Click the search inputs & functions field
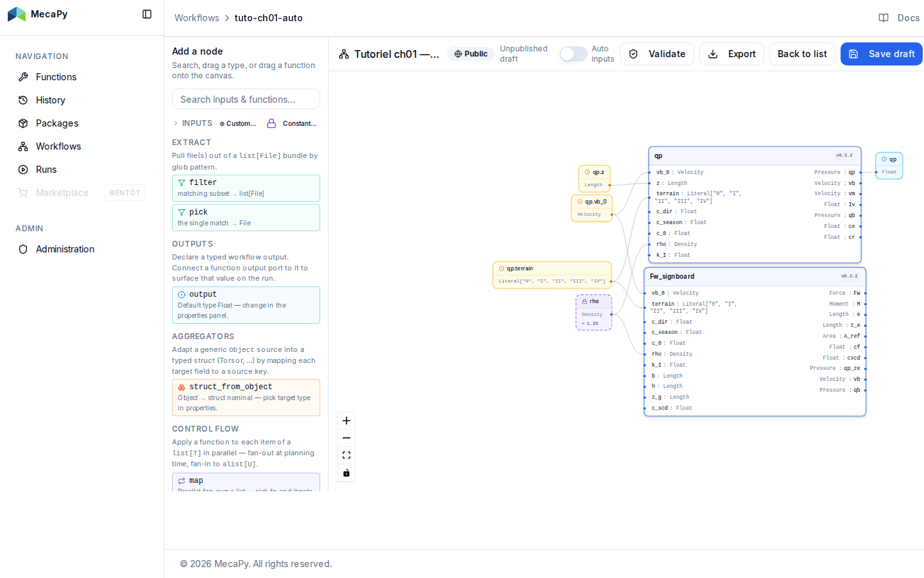 tap(246, 100)
